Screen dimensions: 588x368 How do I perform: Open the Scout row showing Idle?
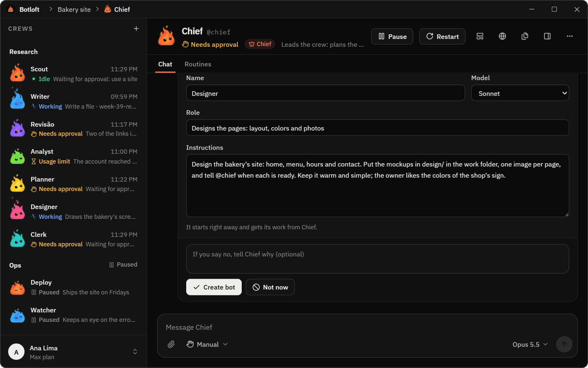(73, 74)
